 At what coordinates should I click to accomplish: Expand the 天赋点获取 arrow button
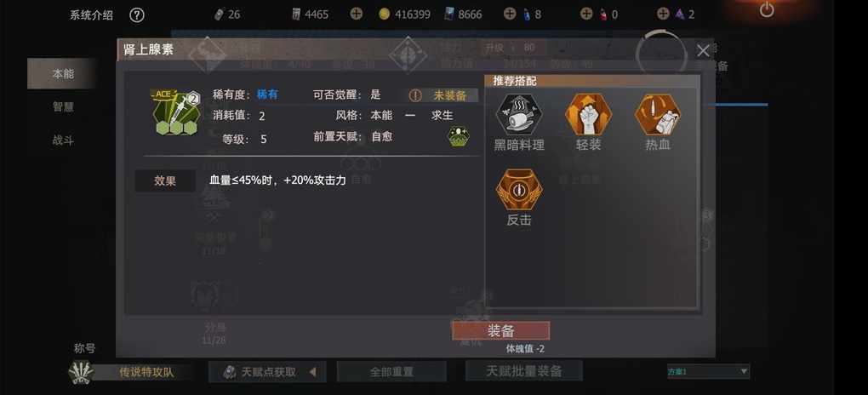click(312, 372)
